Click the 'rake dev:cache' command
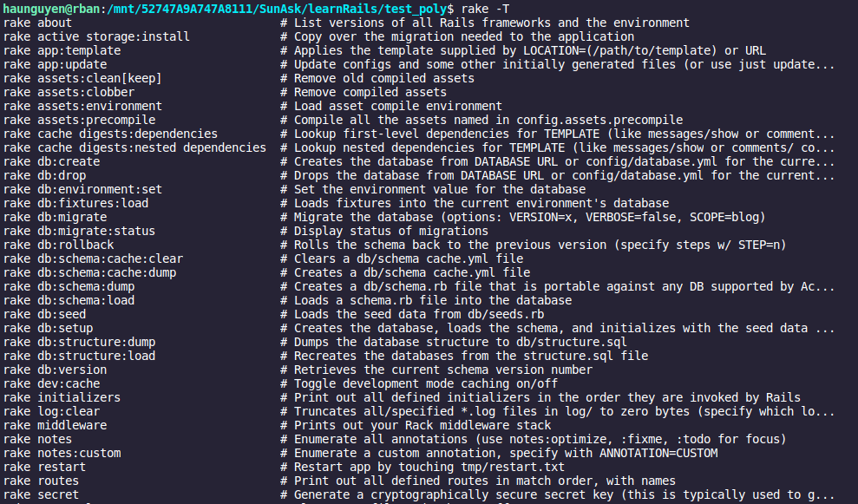The width and height of the screenshot is (858, 504). pyautogui.click(x=51, y=383)
